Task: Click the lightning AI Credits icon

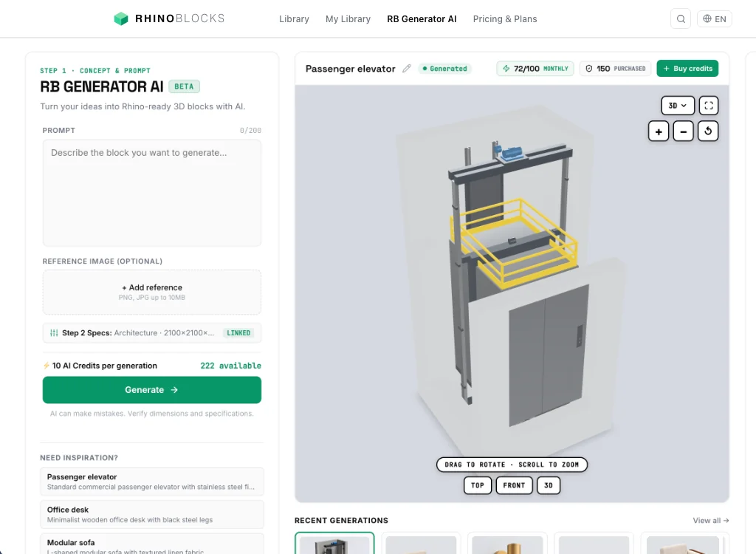Action: (47, 366)
